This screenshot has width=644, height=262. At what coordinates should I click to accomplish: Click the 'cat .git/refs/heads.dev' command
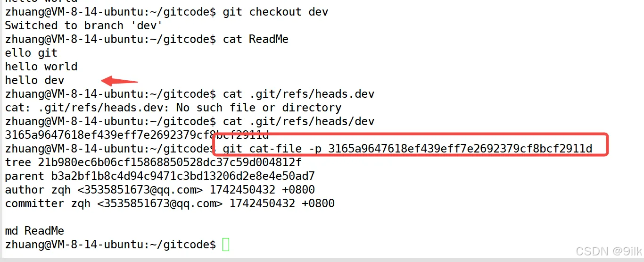tap(298, 94)
